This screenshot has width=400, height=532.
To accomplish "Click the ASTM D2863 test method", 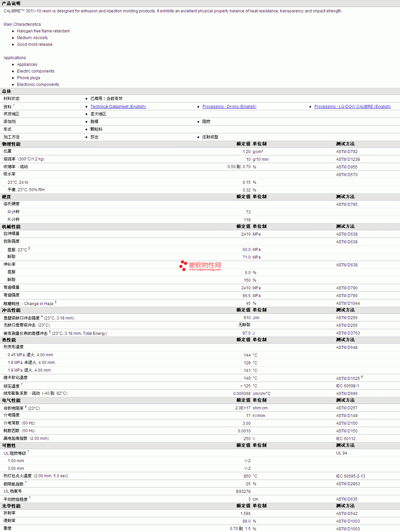I will 348,484.
